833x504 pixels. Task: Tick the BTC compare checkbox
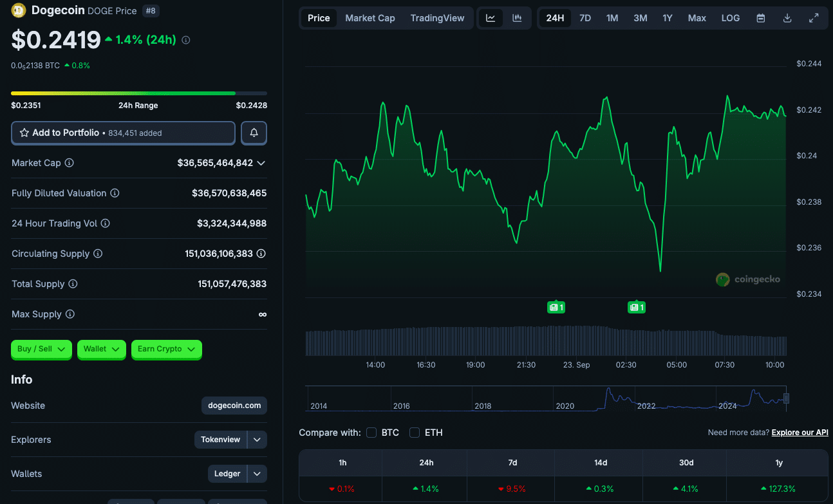click(371, 433)
